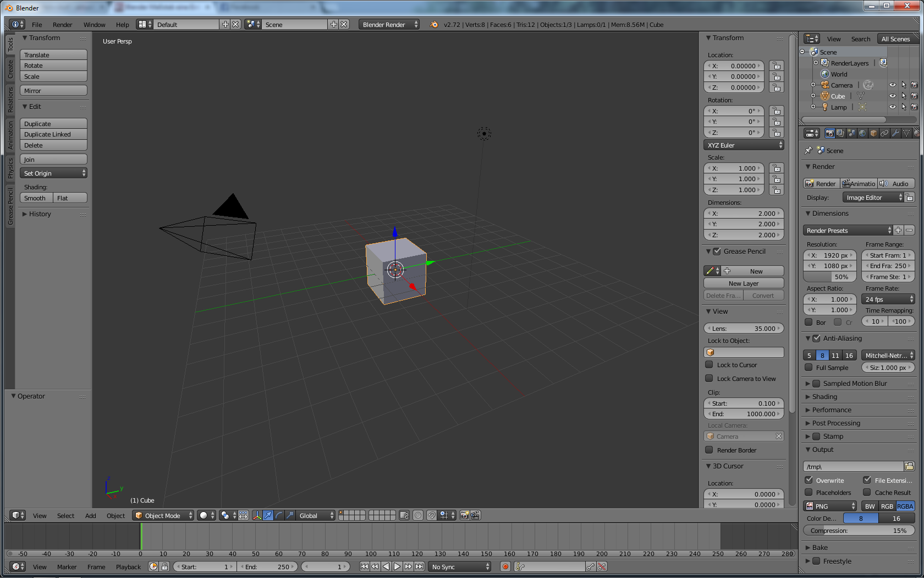924x578 pixels.
Task: Disable the Overwrite output checkbox
Action: (x=809, y=480)
